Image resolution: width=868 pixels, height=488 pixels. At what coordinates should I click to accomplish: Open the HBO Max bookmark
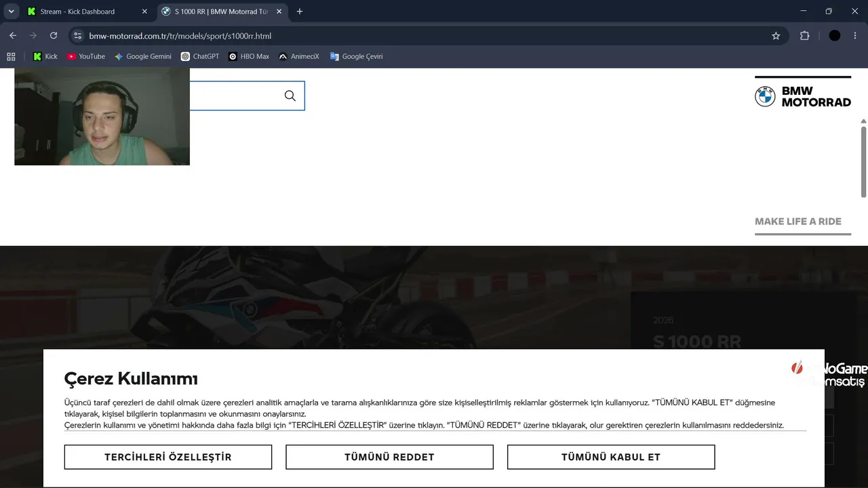(249, 56)
